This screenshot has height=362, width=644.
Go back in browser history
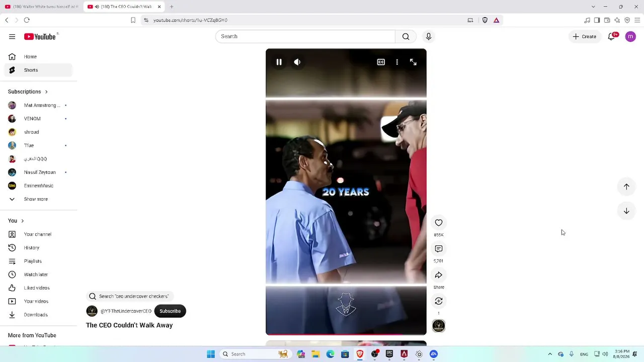7,20
